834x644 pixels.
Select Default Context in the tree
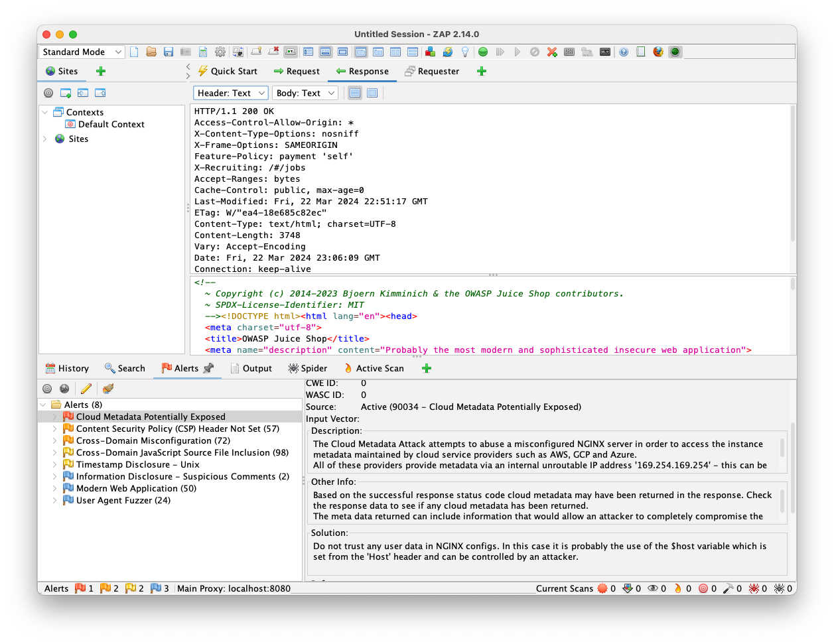pyautogui.click(x=111, y=124)
